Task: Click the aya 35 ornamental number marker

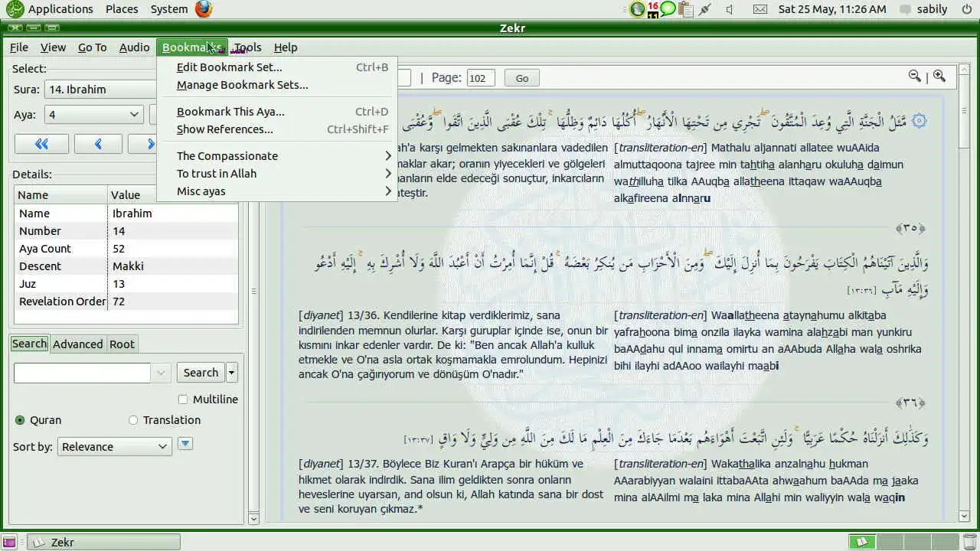Action: tap(910, 228)
